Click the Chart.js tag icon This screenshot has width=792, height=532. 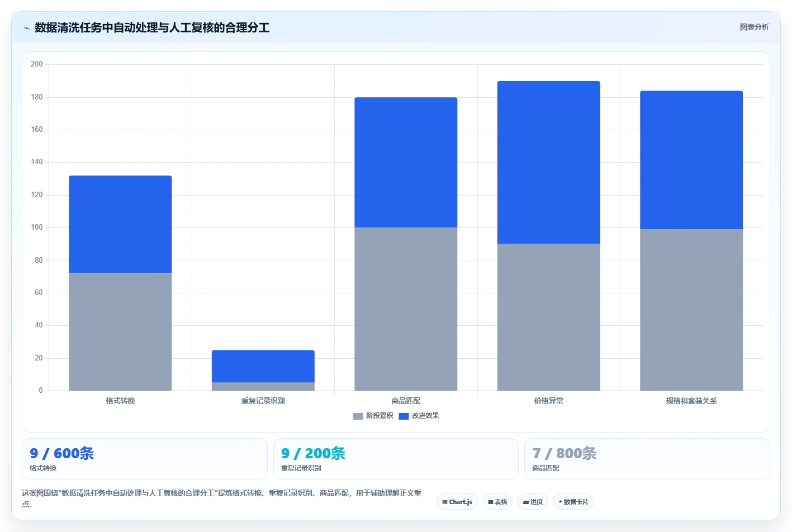[x=445, y=502]
